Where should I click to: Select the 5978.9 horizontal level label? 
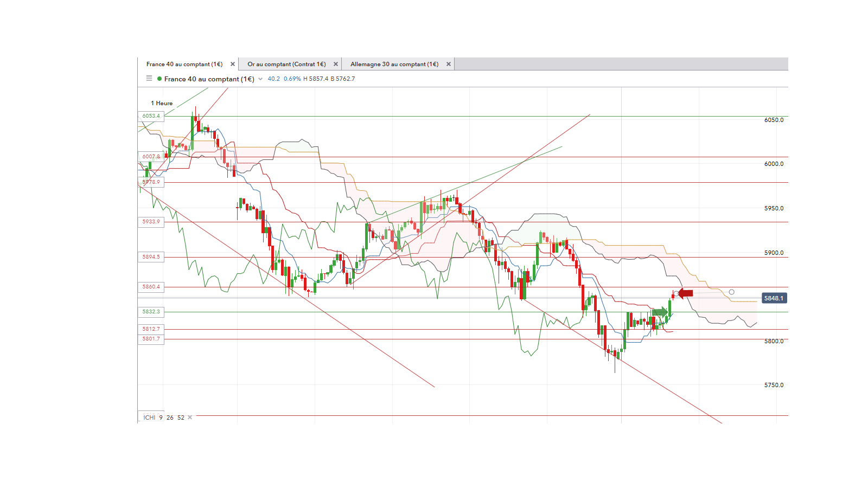coord(151,182)
